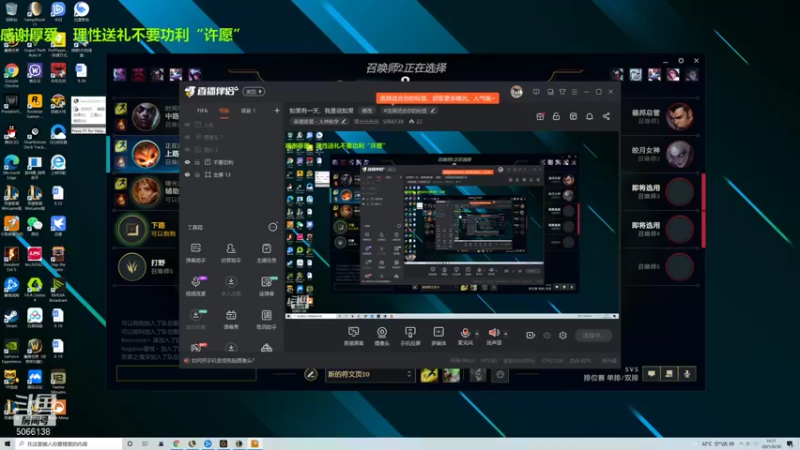The height and width of the screenshot is (450, 800).
Task: Toggle visibility of 不要功利 layer
Action: coord(187,162)
